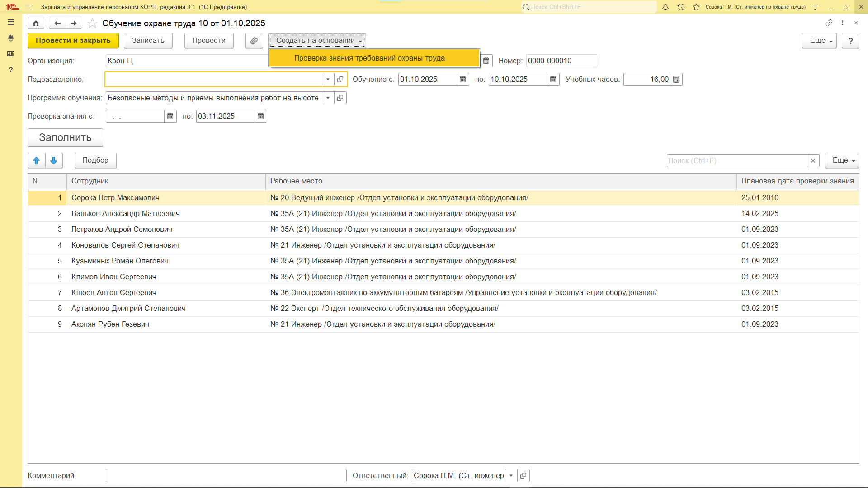Screen dimensions: 868x488
Task: Open the notifications bell icon
Action: click(x=665, y=7)
